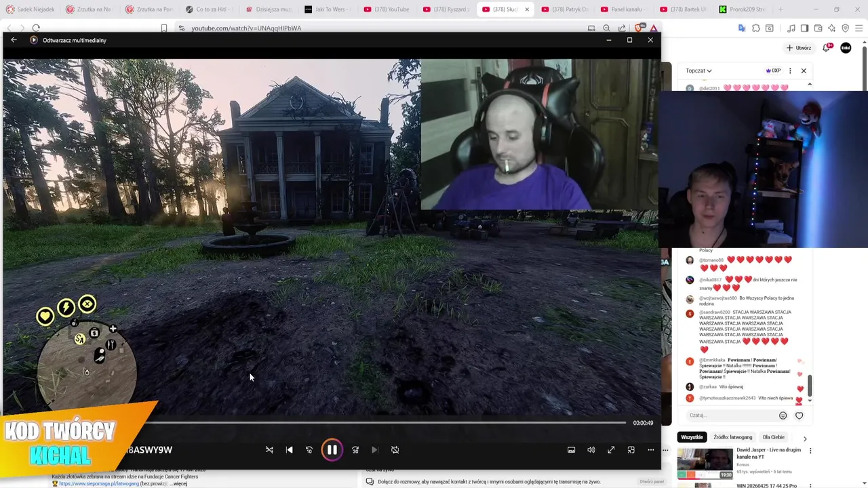Screen dimensions: 868x488
Task: Go to next track in media player
Action: point(374,450)
